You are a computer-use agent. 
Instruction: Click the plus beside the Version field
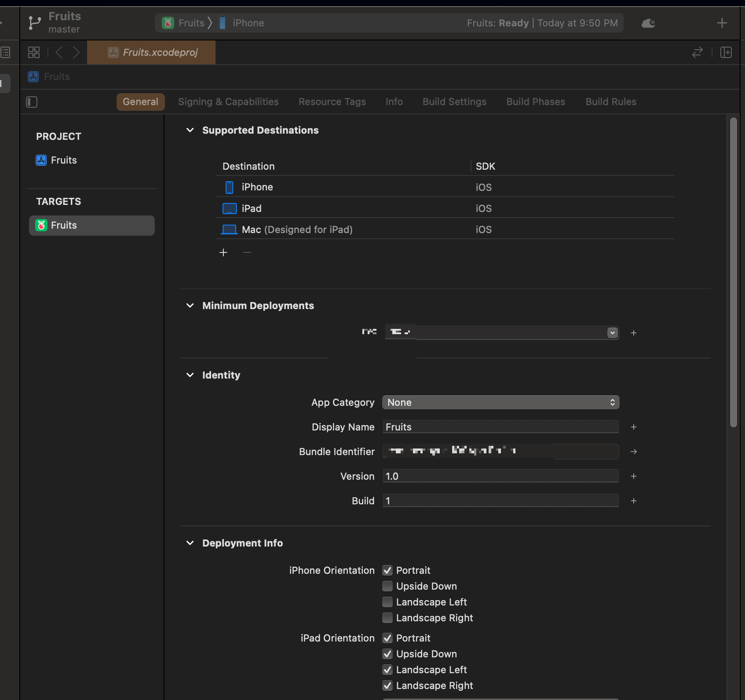[x=634, y=476]
